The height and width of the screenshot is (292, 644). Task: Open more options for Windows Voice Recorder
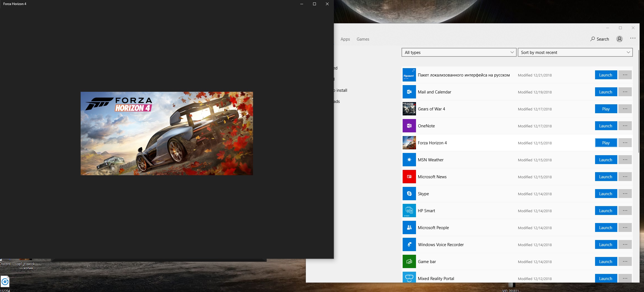click(x=625, y=245)
